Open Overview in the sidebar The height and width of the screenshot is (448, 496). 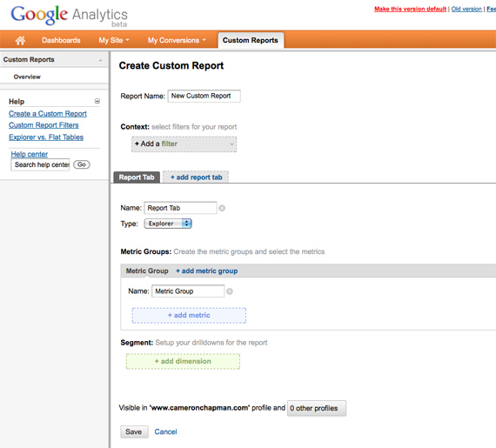point(27,77)
